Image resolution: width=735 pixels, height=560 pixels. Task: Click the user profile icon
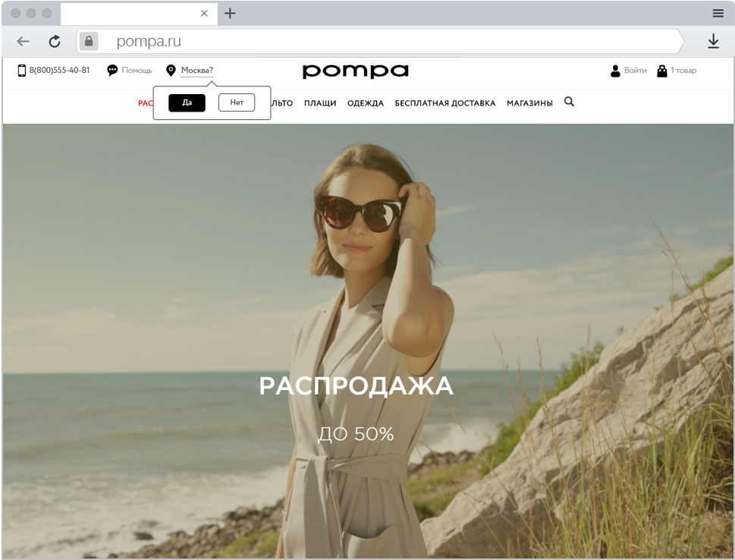coord(615,71)
